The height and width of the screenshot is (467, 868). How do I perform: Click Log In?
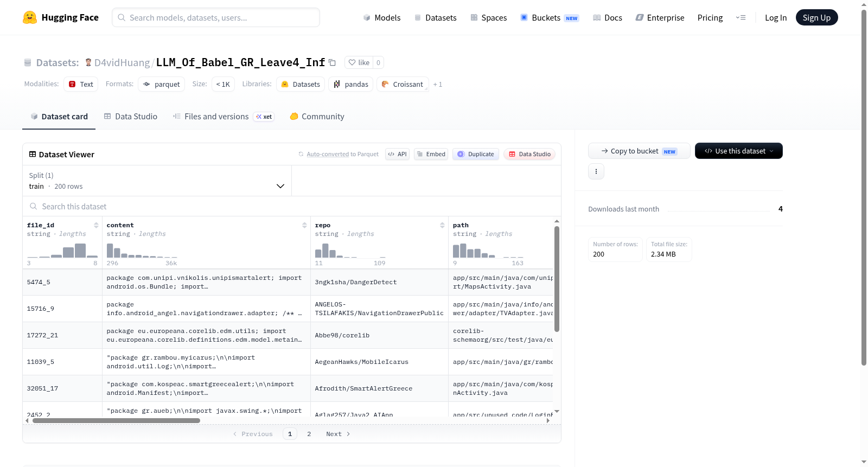point(776,17)
